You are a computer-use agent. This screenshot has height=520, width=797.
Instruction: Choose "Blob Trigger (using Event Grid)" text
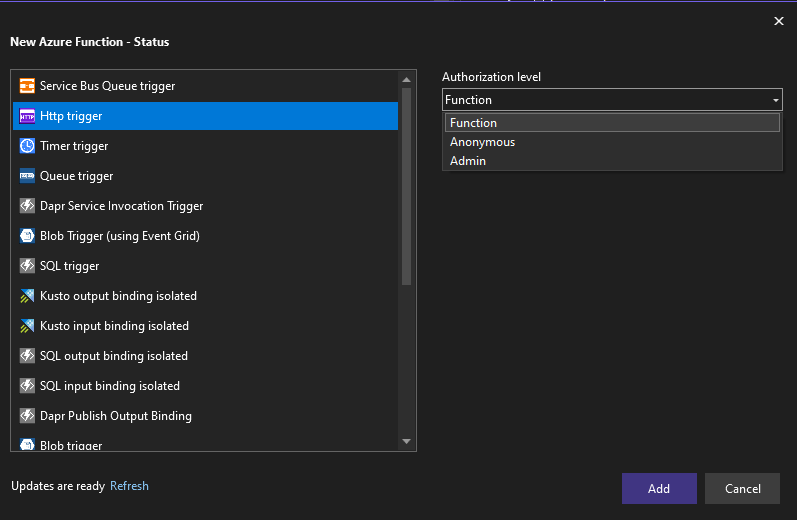coord(120,236)
